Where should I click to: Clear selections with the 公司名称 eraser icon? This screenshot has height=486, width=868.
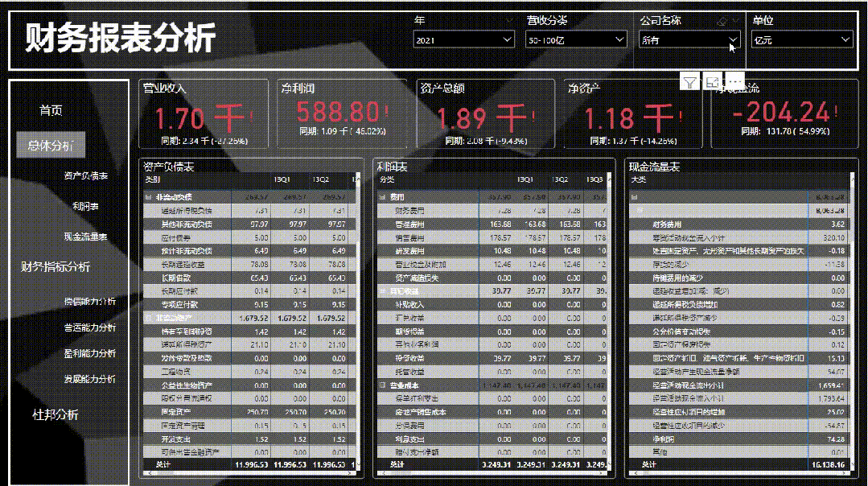[x=722, y=21]
